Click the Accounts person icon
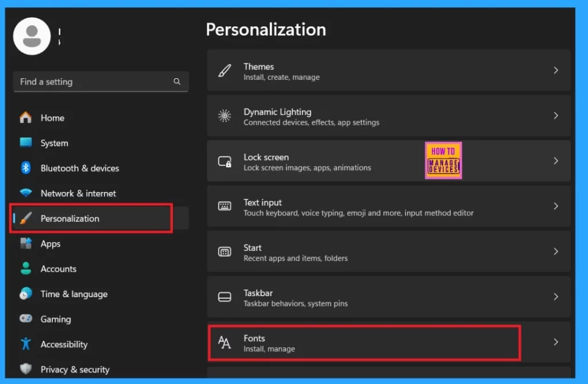The height and width of the screenshot is (384, 588). (x=25, y=268)
